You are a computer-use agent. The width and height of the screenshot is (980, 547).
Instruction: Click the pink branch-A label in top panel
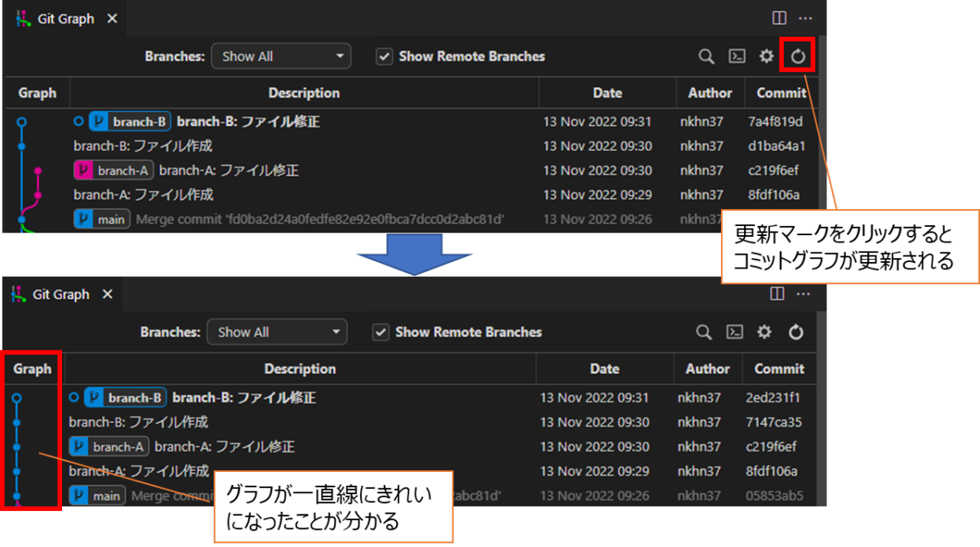[x=113, y=171]
